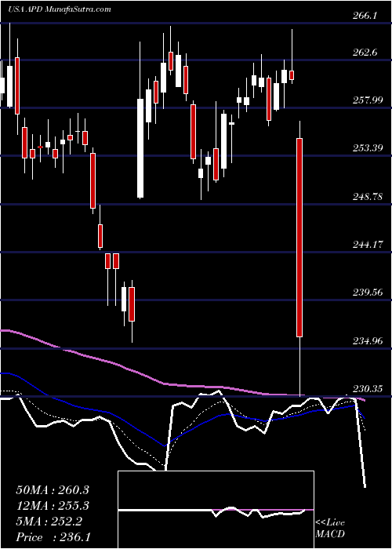Click the 50MA : 260.3 readout
The height and width of the screenshot is (549, 392).
53,490
